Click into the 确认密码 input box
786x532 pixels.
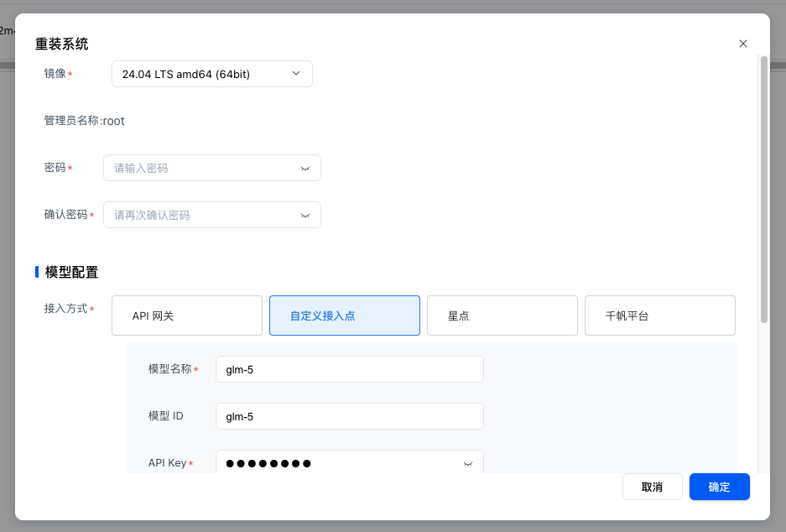click(x=212, y=215)
